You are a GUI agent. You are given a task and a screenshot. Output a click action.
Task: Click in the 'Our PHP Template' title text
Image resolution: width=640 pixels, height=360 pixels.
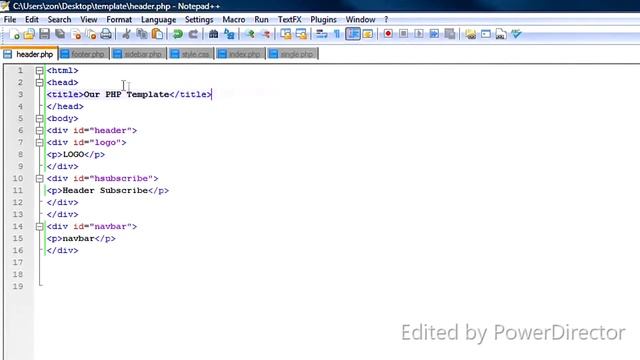click(x=127, y=94)
